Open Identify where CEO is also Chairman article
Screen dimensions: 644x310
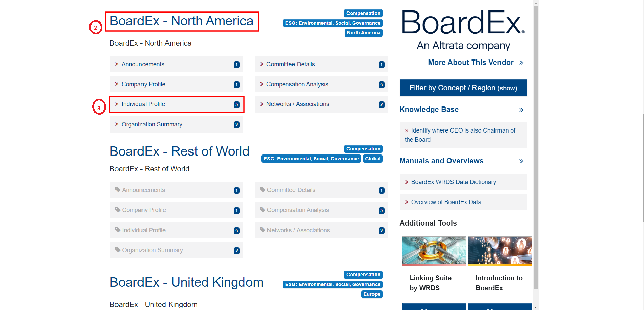(x=463, y=135)
